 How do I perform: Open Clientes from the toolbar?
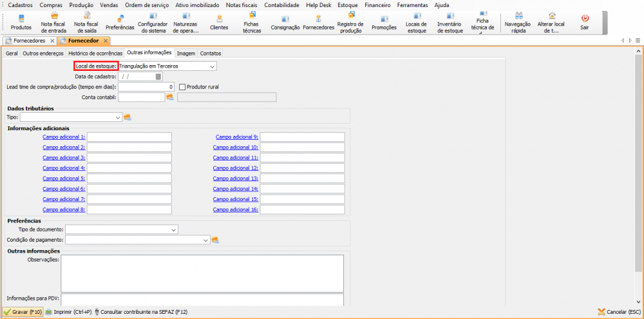tap(219, 21)
